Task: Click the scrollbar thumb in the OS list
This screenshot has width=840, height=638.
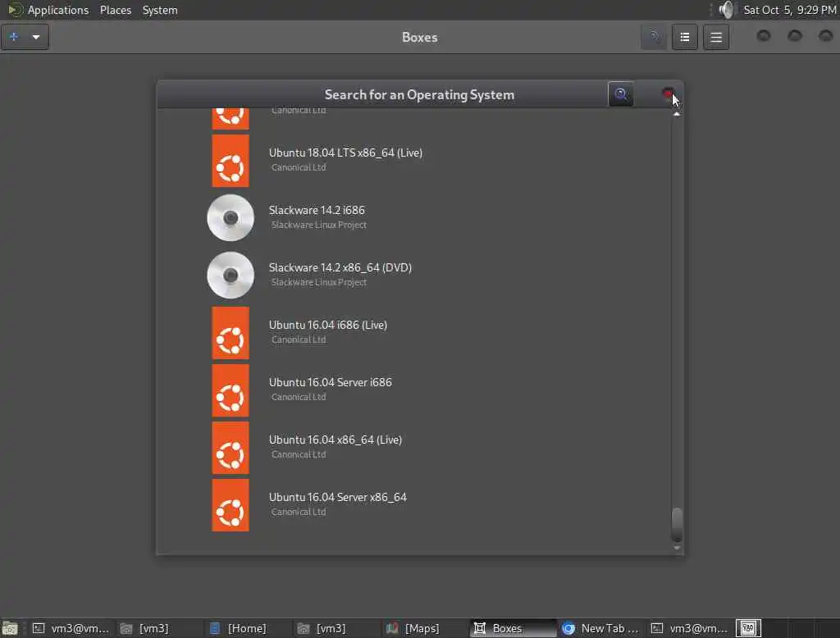Action: tap(677, 525)
